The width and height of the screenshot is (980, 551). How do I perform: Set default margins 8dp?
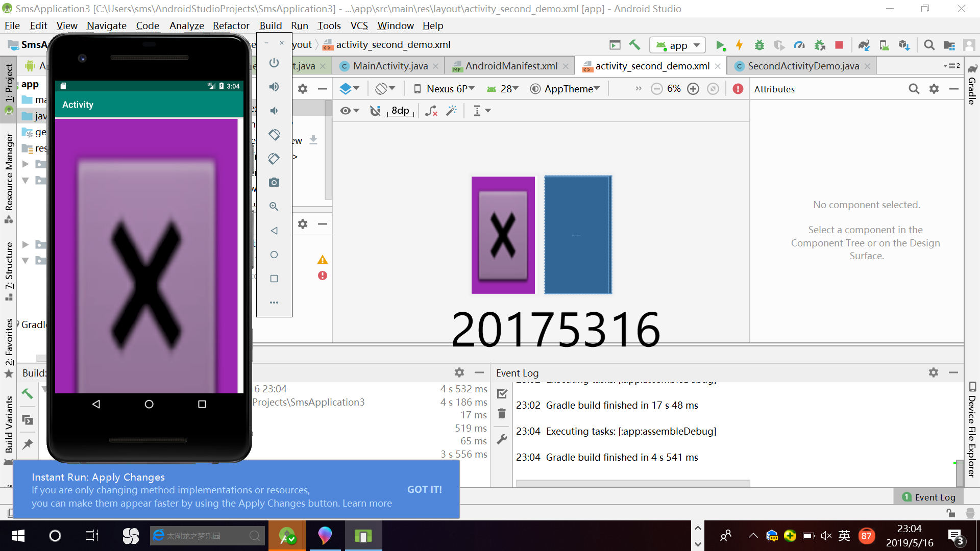400,111
